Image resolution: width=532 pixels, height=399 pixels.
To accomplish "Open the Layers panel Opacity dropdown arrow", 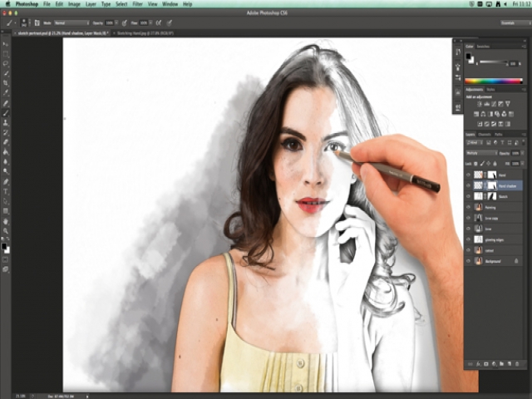I will coord(522,153).
